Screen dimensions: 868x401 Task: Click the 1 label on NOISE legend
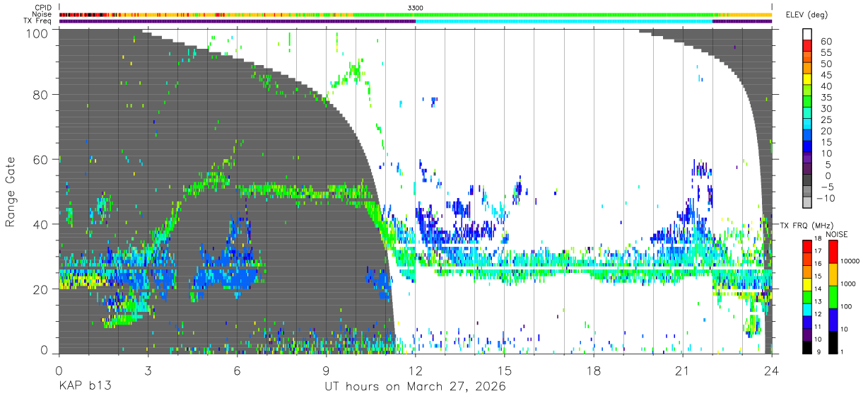(841, 352)
